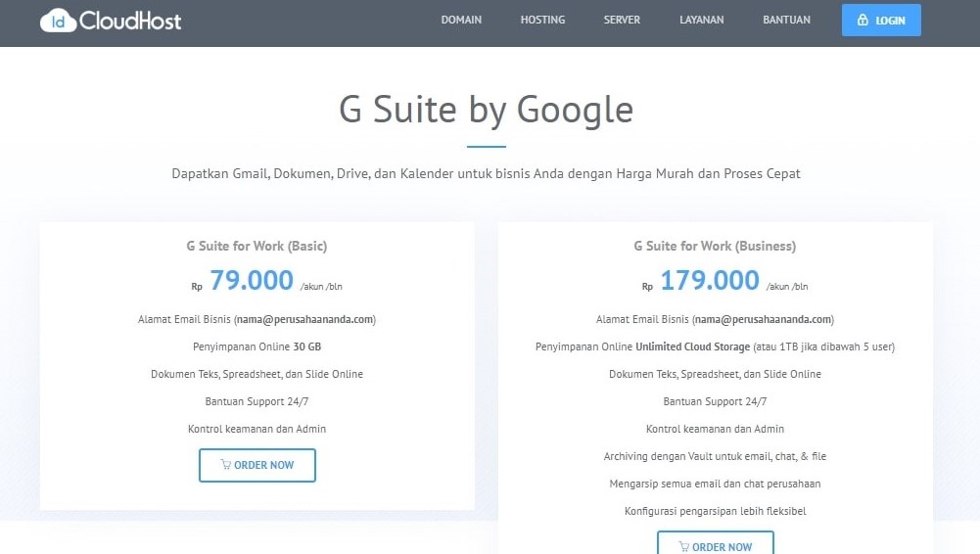This screenshot has width=980, height=554.
Task: Click the padlock icon in the Login button
Action: pos(863,21)
